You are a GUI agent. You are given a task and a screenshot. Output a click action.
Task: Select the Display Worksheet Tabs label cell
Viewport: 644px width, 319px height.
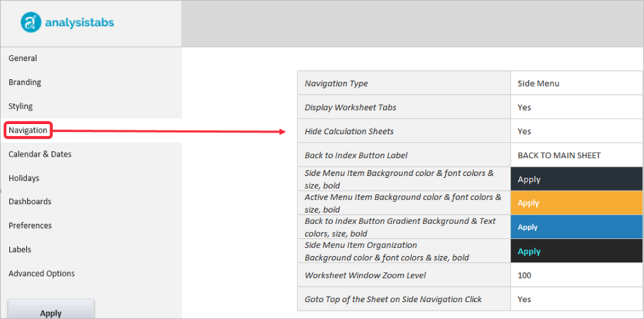(404, 107)
